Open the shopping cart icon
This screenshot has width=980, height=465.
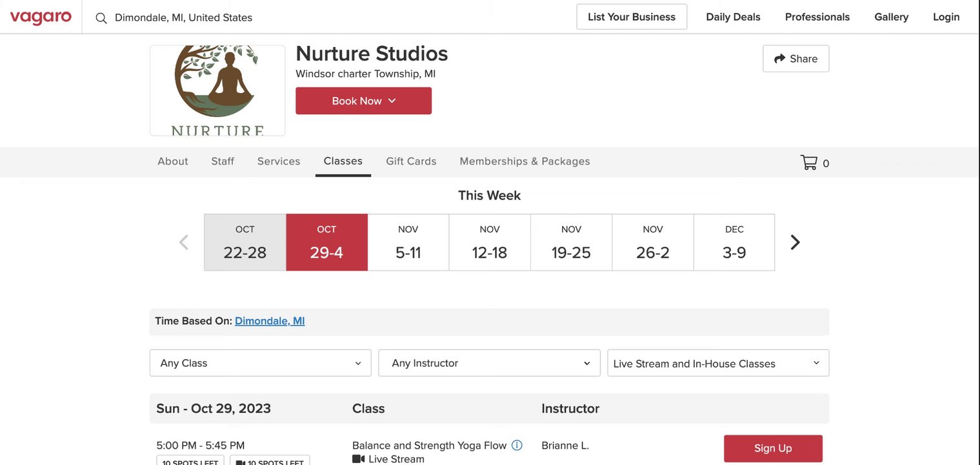click(808, 163)
